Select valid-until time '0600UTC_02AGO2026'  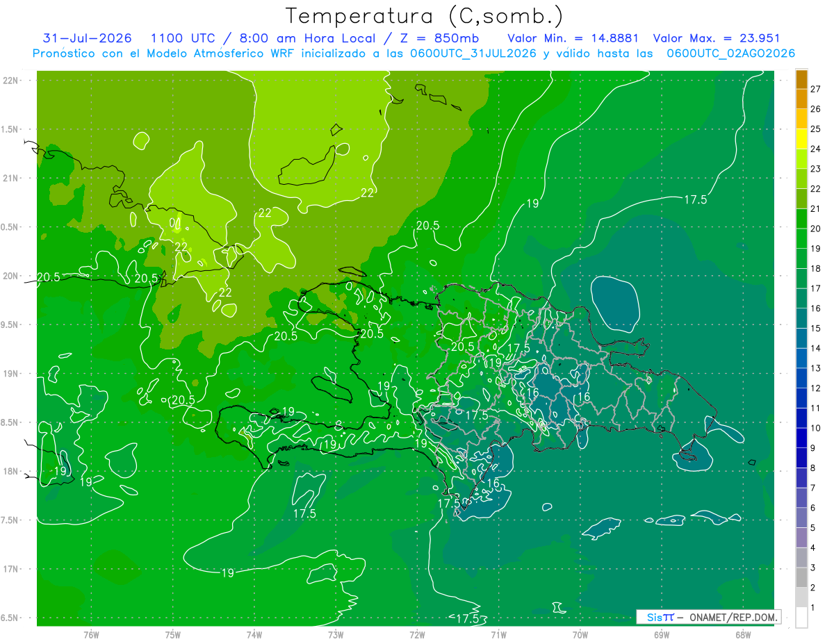tap(731, 53)
